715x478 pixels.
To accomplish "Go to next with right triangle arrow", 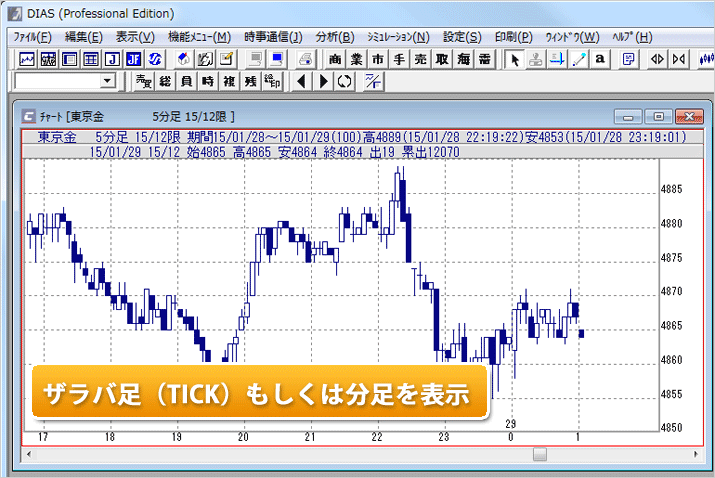I will click(323, 81).
